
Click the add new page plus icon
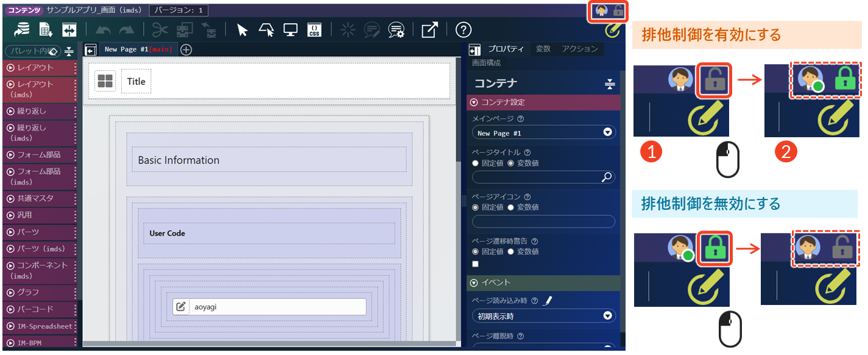[x=186, y=50]
